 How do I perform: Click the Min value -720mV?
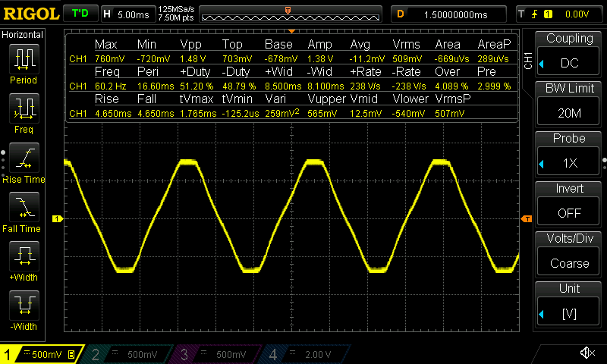coord(153,59)
